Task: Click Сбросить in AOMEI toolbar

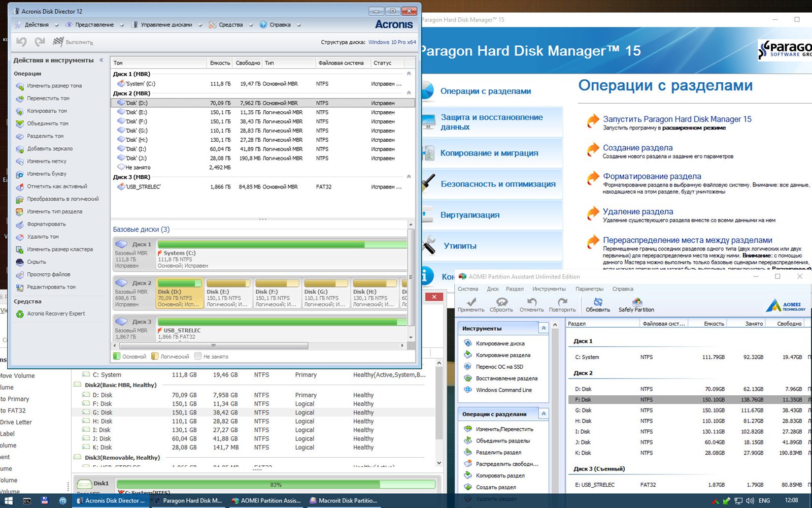Action: point(501,305)
